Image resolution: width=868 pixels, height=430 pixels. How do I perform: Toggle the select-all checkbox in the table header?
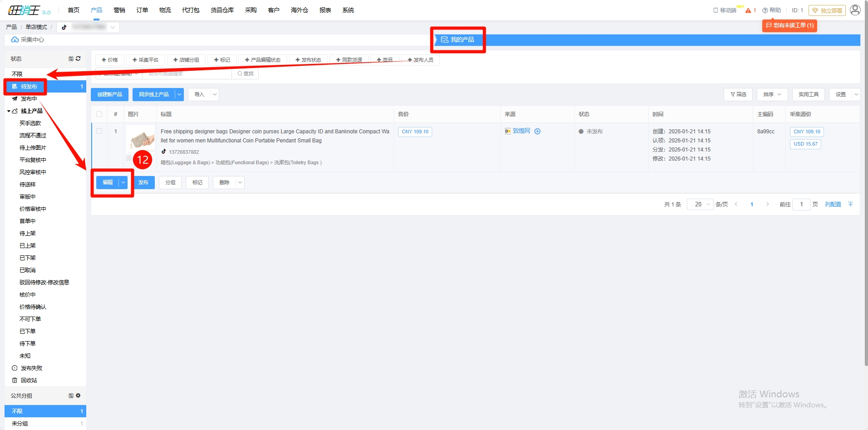coord(99,114)
